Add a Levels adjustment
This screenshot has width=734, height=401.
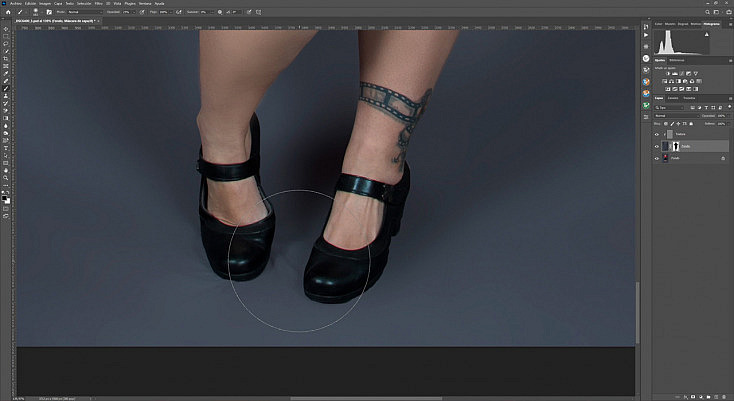click(x=675, y=73)
